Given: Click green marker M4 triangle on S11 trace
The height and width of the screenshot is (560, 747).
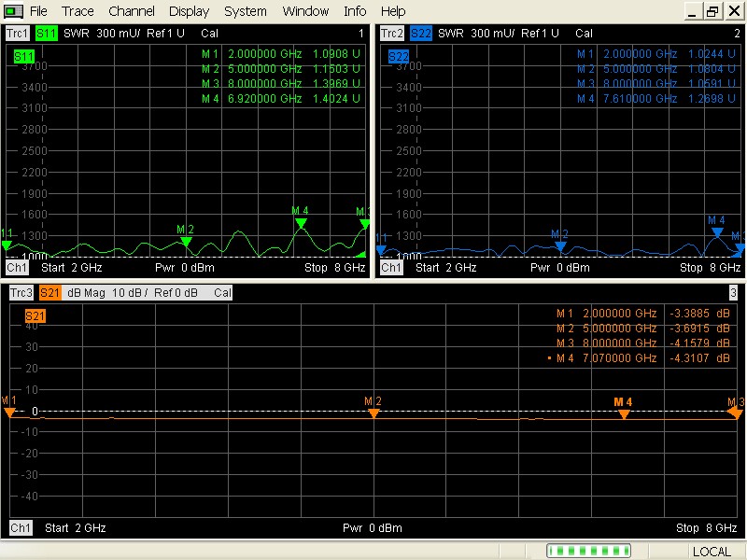Looking at the screenshot, I should (301, 223).
